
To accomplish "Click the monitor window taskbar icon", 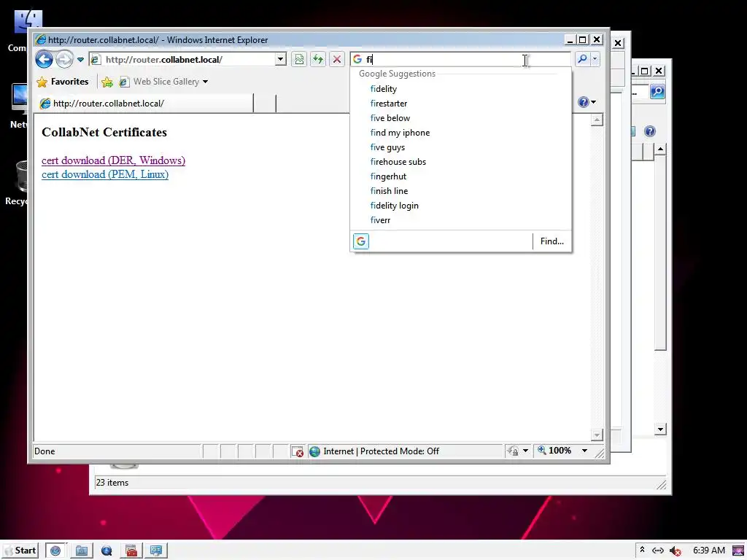I will pos(156,551).
